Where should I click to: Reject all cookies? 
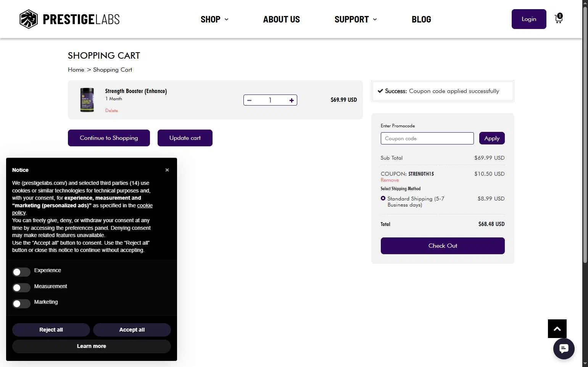pyautogui.click(x=51, y=330)
